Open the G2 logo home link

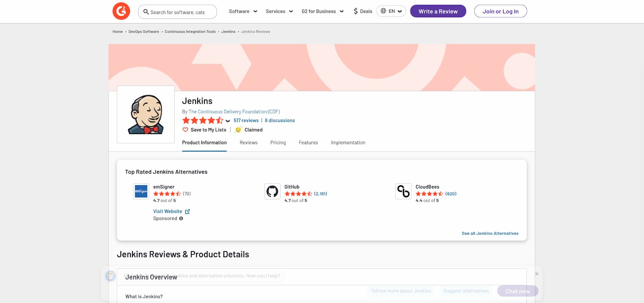point(121,11)
